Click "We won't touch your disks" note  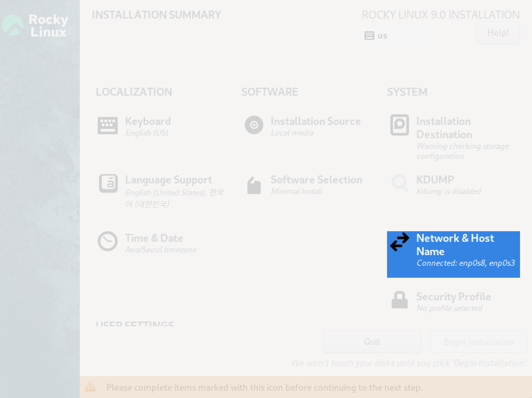click(410, 363)
